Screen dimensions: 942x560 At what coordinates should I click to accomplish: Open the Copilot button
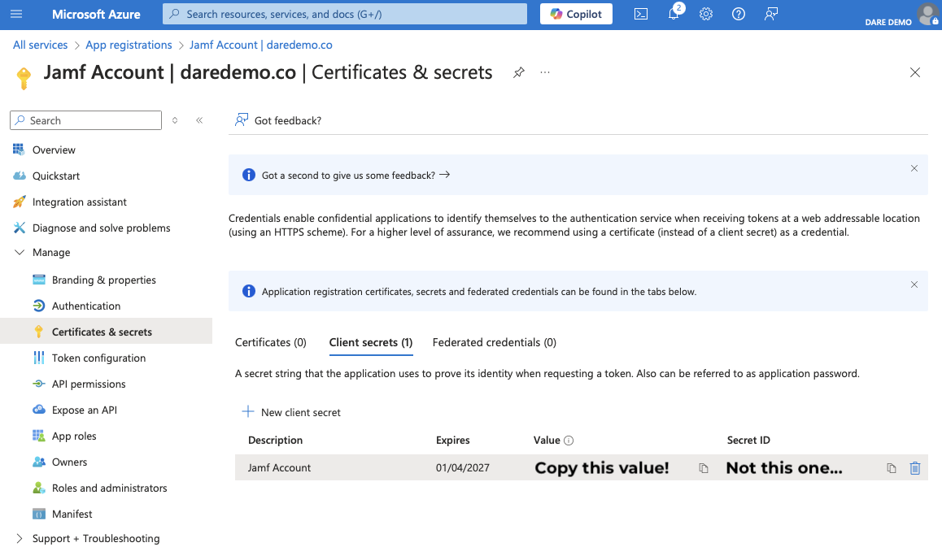point(576,14)
